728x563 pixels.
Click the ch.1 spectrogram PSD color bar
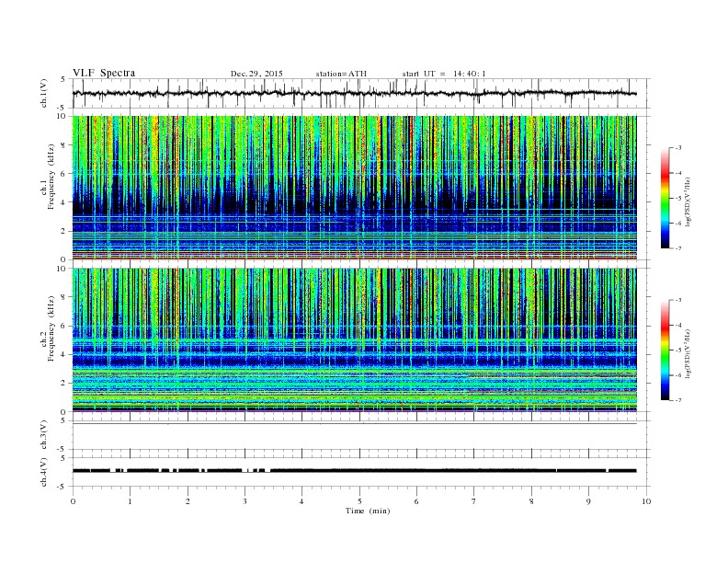(x=665, y=198)
